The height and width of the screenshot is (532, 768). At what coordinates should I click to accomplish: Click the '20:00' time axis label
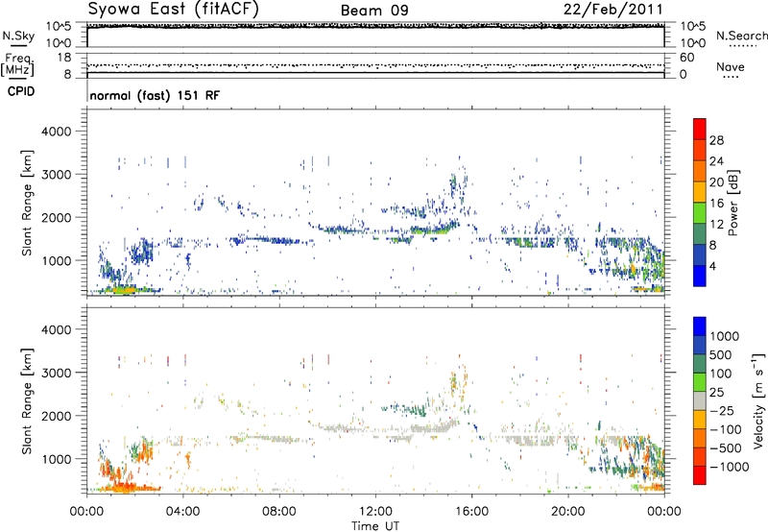coord(568,512)
